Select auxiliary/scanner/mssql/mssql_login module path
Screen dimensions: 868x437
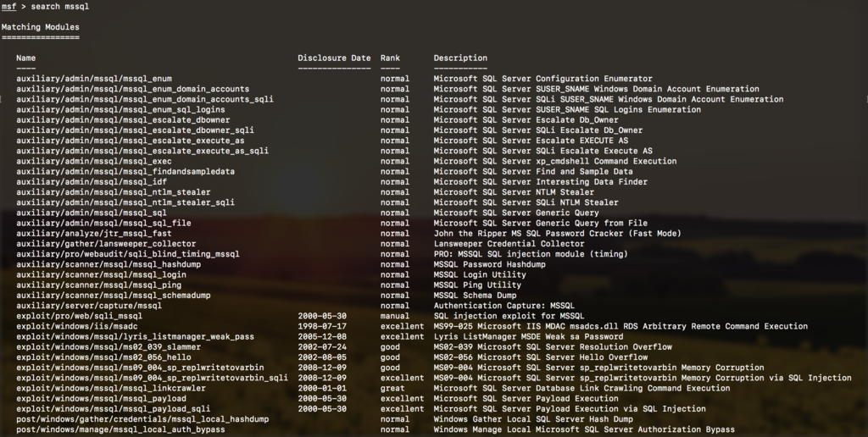pyautogui.click(x=102, y=275)
